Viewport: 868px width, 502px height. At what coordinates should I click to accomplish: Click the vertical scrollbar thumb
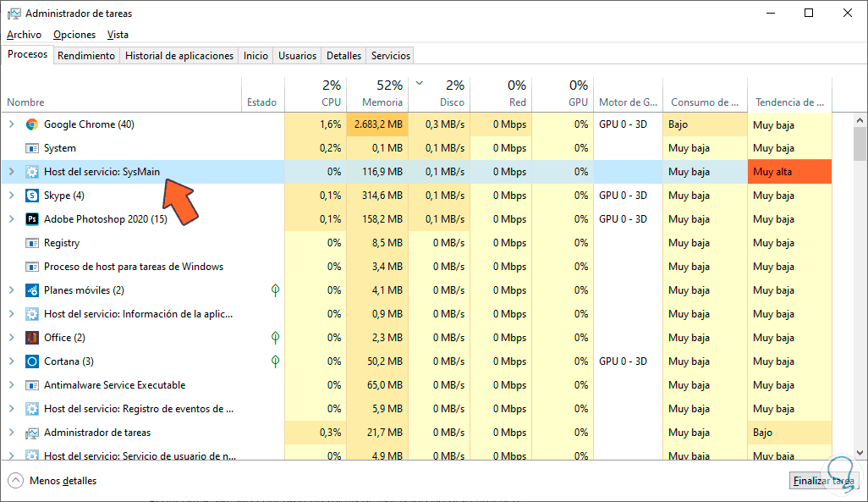860,144
